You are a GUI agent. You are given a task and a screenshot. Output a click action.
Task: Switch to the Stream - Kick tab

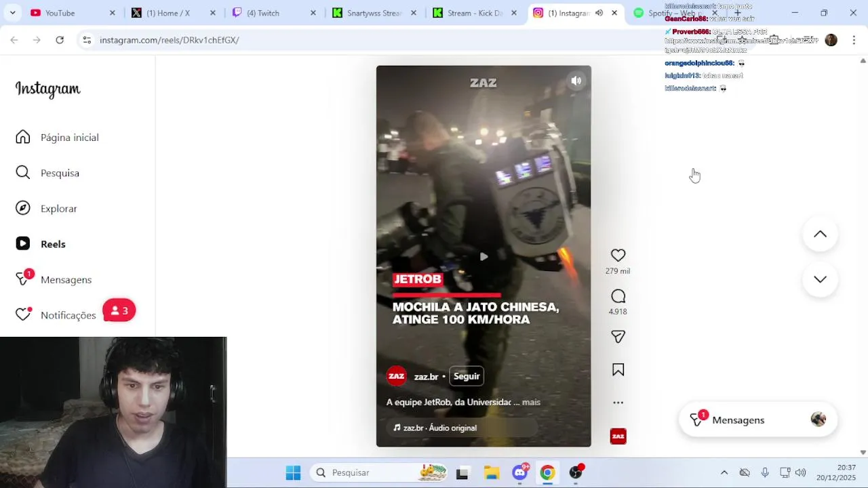[469, 13]
